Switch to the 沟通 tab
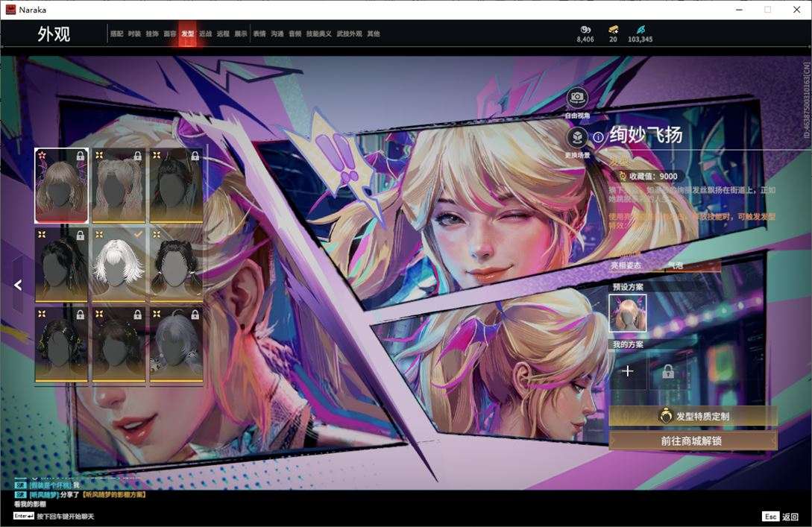The height and width of the screenshot is (527, 812). [x=277, y=34]
